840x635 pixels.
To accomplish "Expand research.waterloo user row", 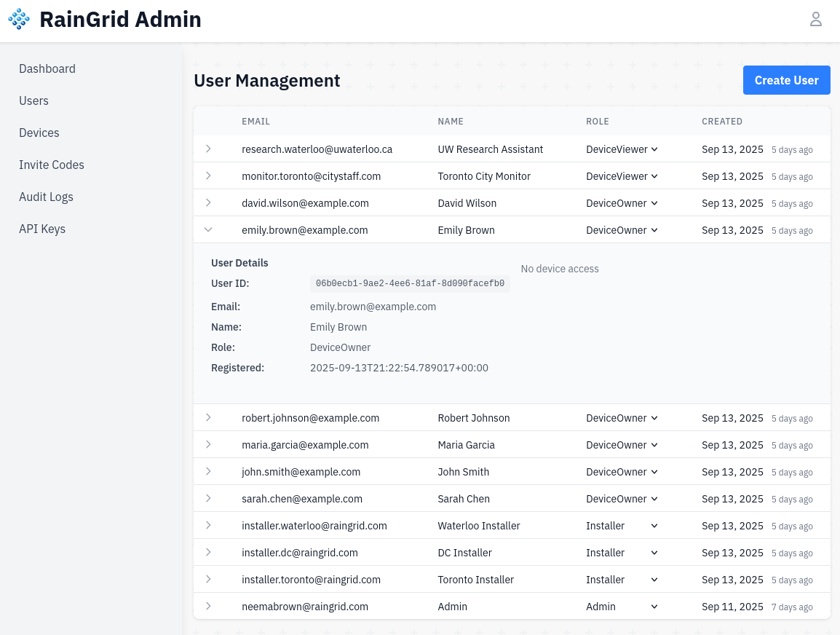I will [208, 149].
